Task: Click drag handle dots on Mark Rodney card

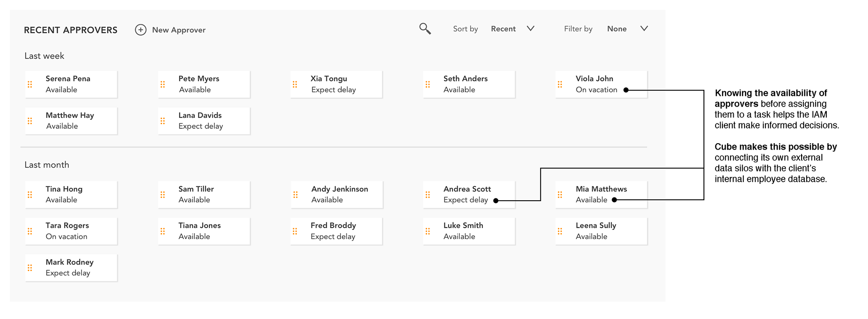Action: coord(30,268)
